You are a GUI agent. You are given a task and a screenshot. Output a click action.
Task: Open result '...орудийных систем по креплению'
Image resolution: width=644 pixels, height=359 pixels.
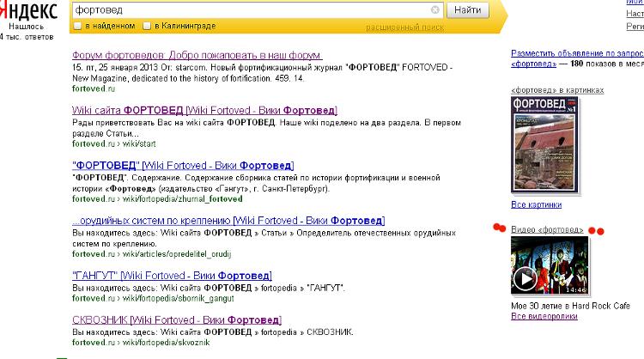pos(228,221)
